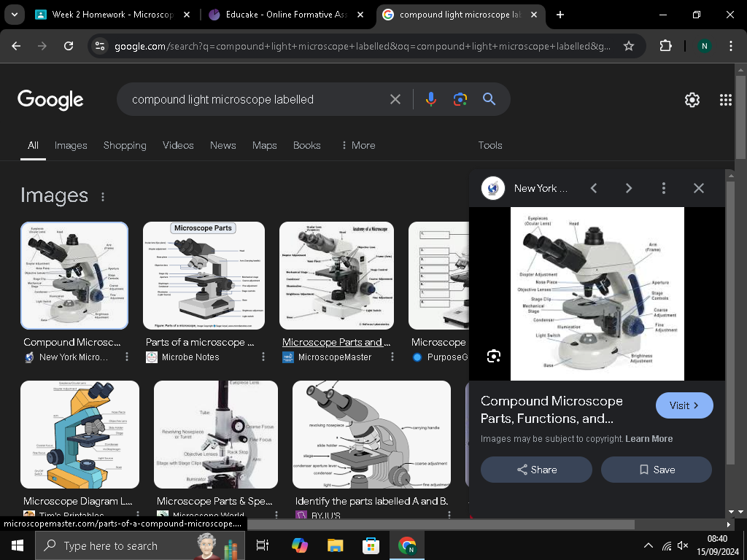Start voice search with microphone
Screen dimensions: 747x560
tap(430, 99)
